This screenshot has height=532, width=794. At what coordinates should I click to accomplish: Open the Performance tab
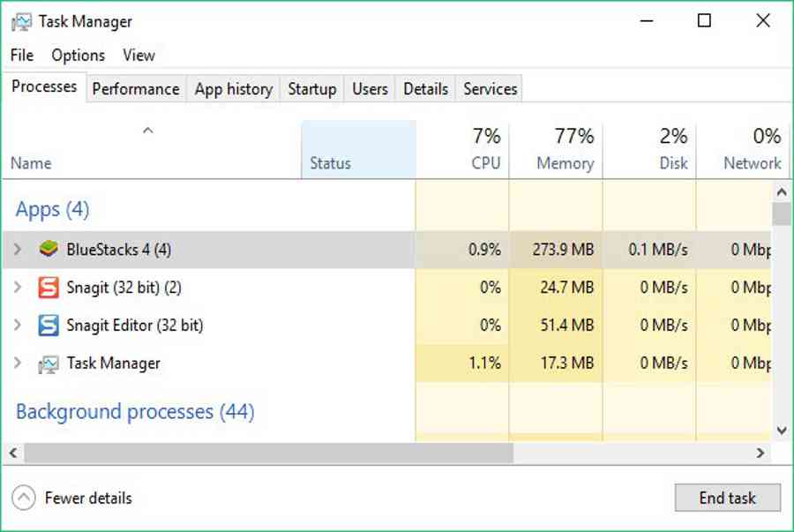coord(136,89)
